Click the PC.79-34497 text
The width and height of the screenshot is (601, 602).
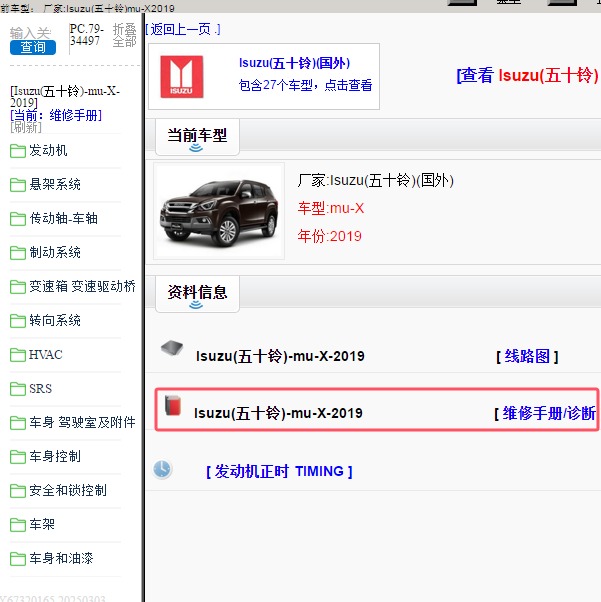[87, 35]
